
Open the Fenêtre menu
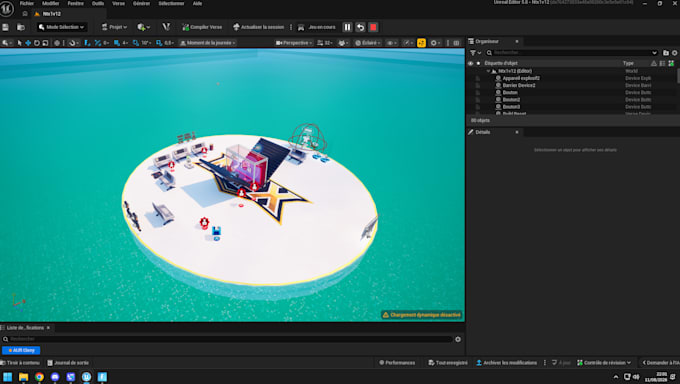(76, 3)
